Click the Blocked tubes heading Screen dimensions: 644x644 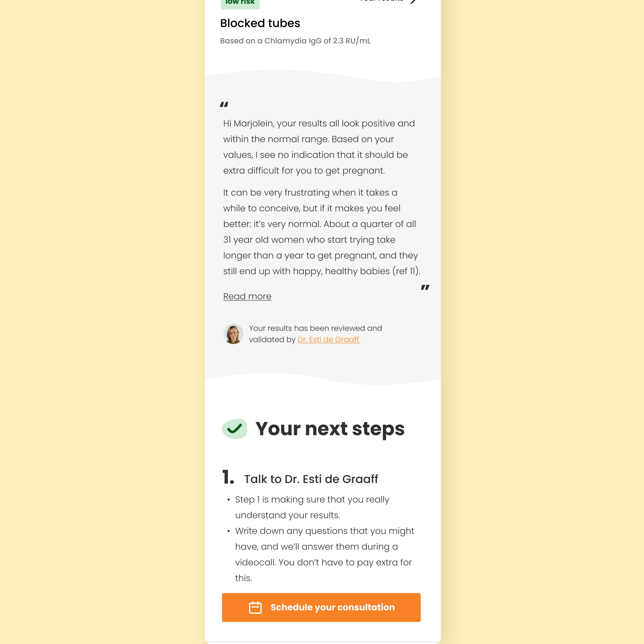click(260, 23)
